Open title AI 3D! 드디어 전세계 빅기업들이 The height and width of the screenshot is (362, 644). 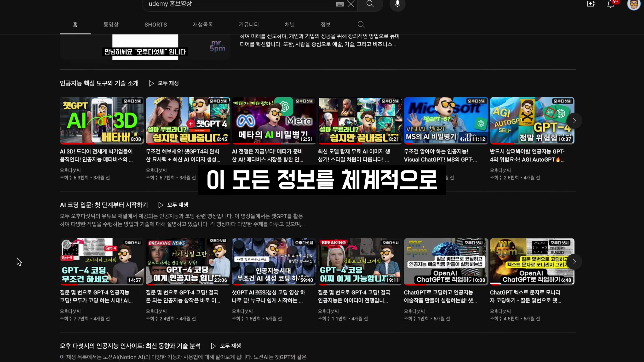tap(96, 155)
